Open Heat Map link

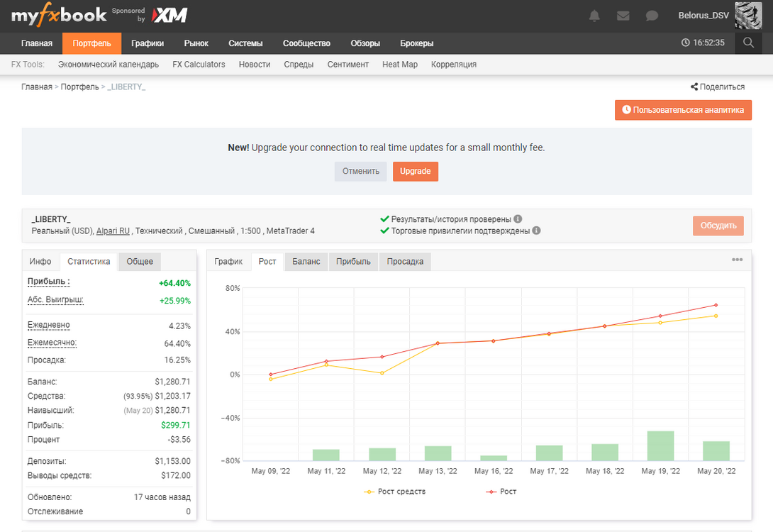point(400,65)
